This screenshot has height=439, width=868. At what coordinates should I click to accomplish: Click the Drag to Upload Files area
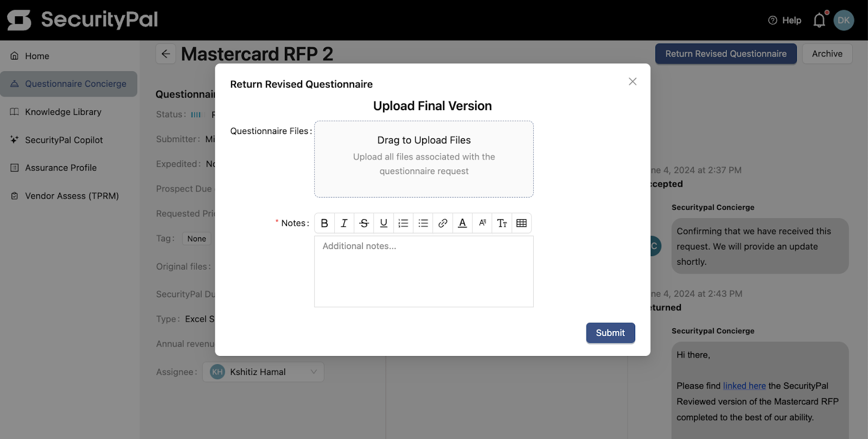[x=424, y=159]
